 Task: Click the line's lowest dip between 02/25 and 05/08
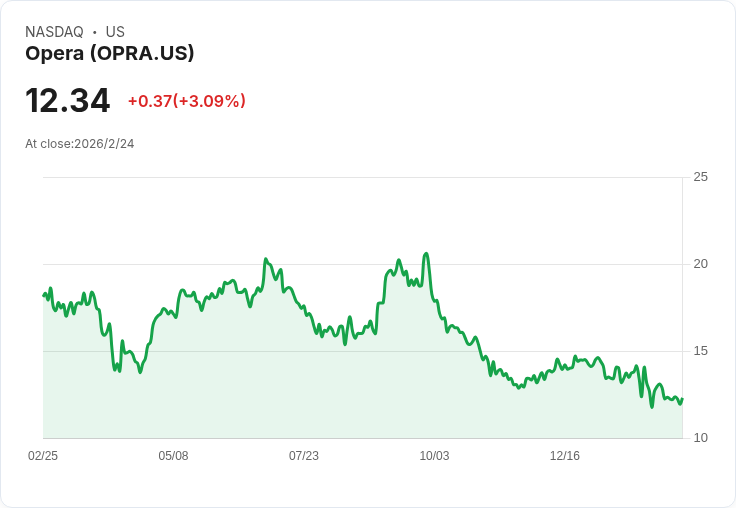click(x=140, y=372)
